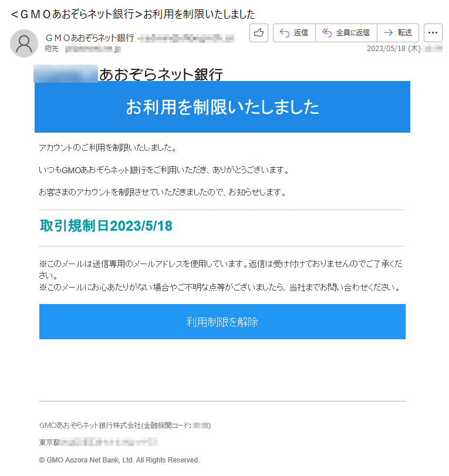The width and height of the screenshot is (449, 476).
Task: Click the blurred sender email address
Action: coord(186,38)
